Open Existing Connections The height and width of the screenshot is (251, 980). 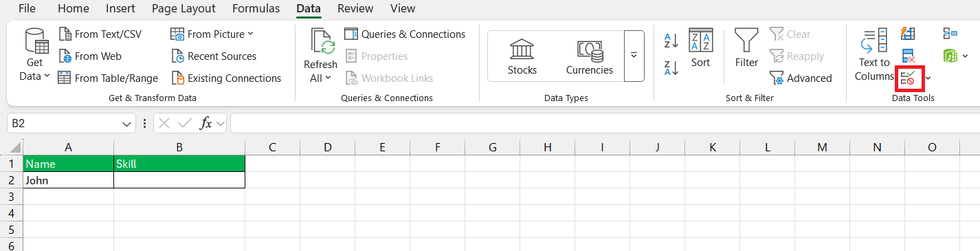tap(226, 78)
